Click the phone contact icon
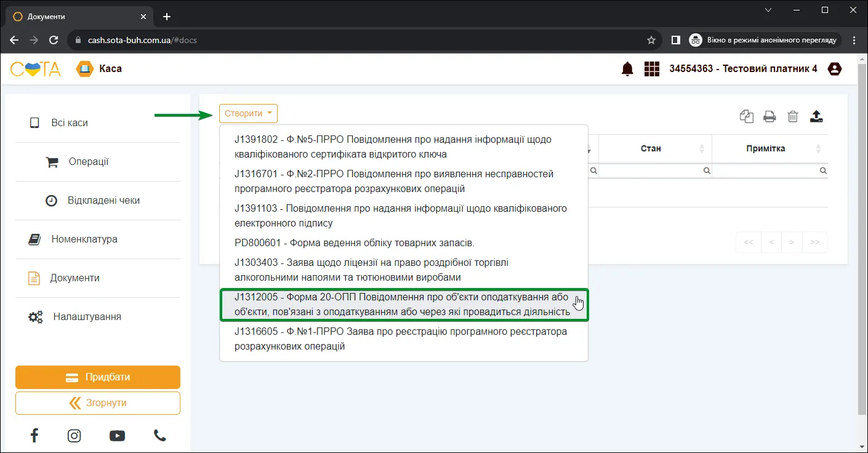The image size is (868, 453). (x=159, y=436)
